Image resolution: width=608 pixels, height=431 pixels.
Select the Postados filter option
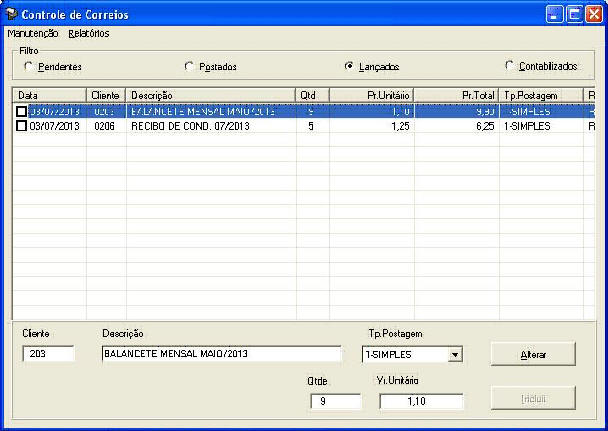pyautogui.click(x=189, y=66)
